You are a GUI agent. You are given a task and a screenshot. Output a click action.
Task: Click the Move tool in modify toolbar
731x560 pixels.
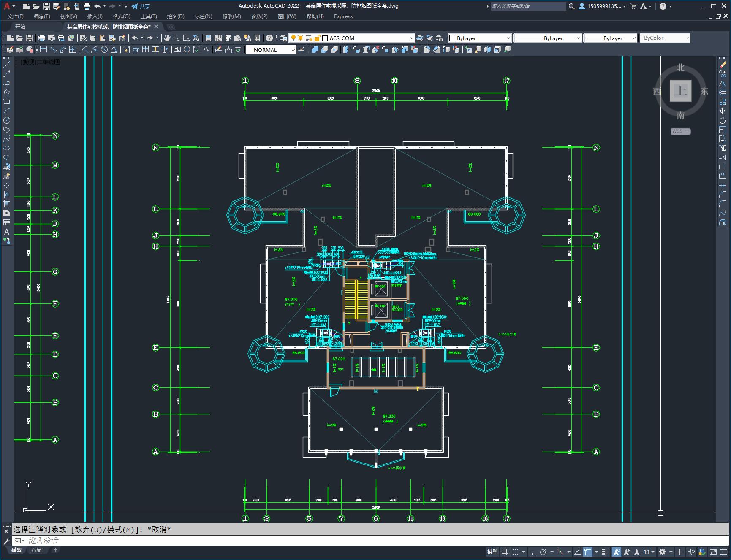723,111
